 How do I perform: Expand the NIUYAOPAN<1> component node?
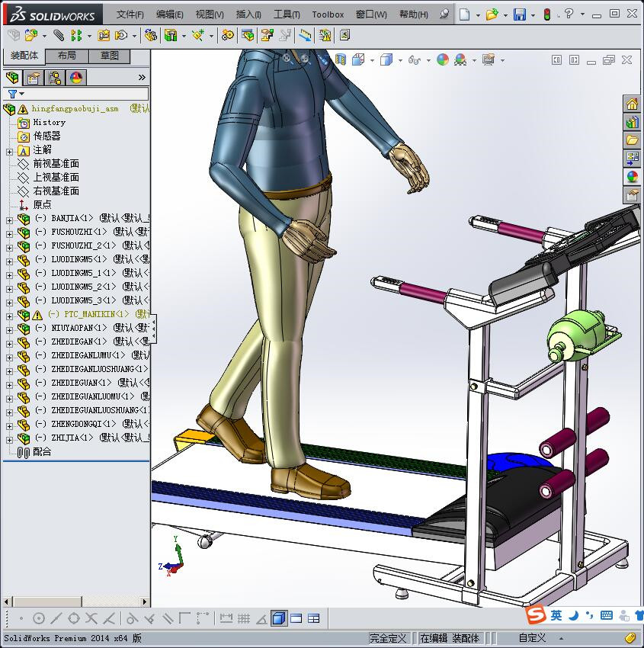pos(9,330)
